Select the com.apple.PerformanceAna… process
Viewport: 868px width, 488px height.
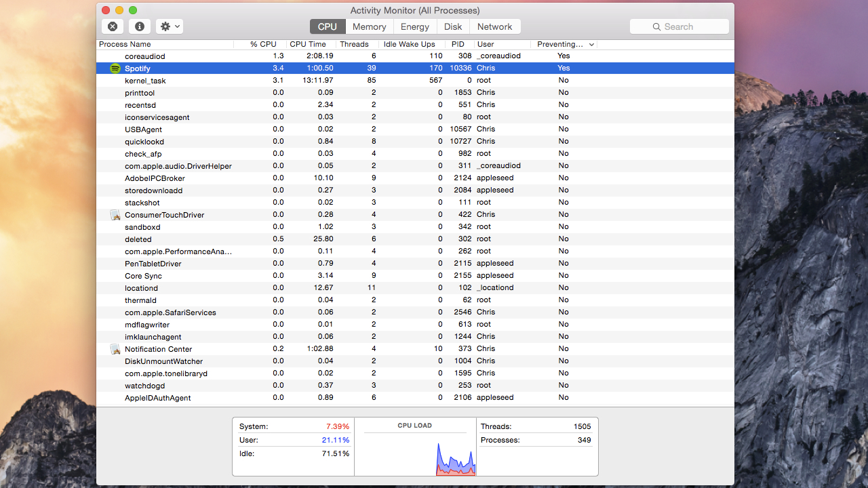[x=178, y=251]
